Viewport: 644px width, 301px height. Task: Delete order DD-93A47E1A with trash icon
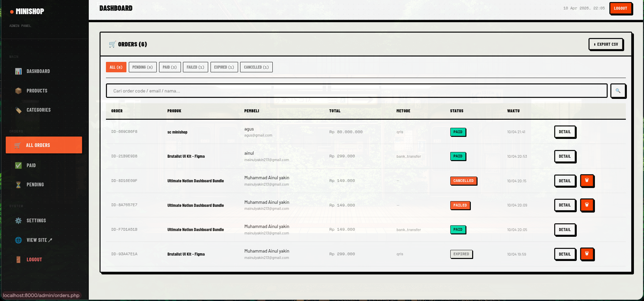coord(587,254)
